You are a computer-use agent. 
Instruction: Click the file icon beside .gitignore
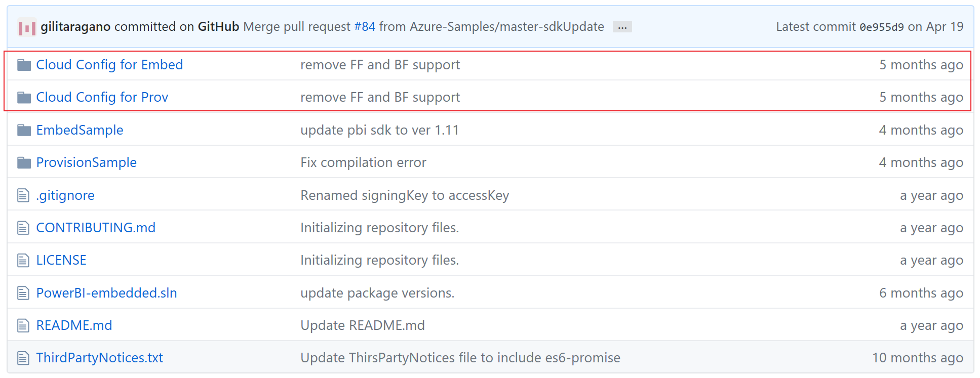[23, 195]
